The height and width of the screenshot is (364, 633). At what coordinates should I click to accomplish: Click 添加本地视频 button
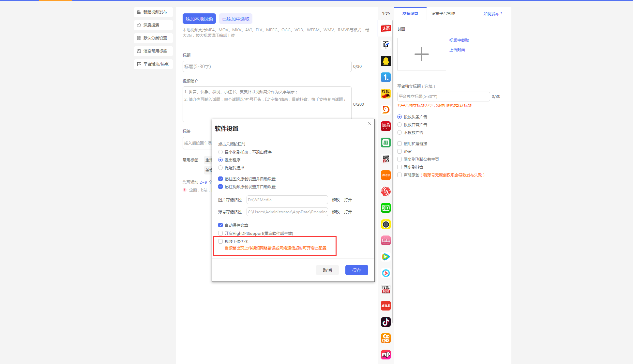tap(199, 19)
